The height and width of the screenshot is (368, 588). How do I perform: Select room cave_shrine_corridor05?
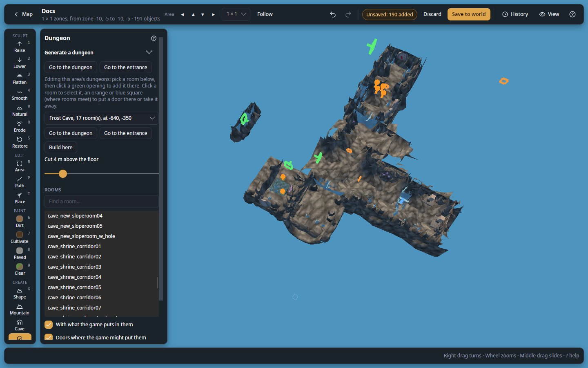tap(100, 287)
